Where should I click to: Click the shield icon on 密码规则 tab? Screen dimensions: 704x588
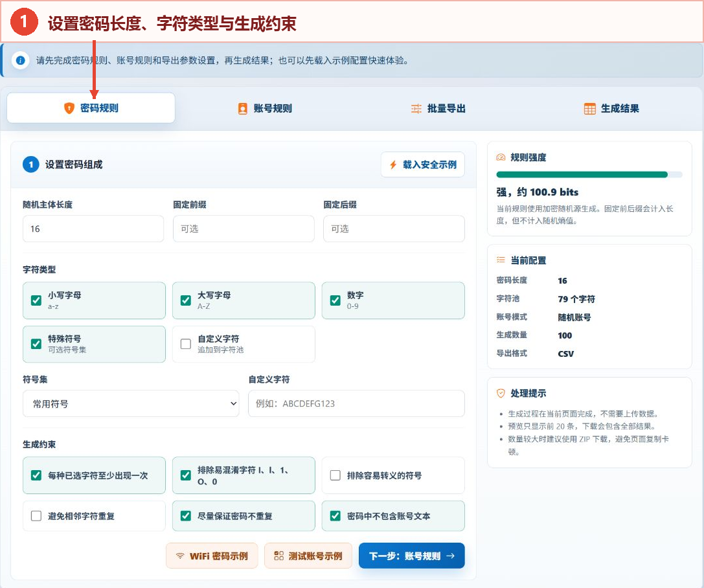point(69,108)
